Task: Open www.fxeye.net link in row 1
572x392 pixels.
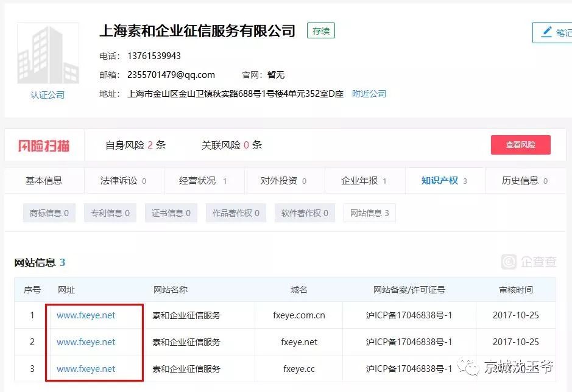Action: 86,315
